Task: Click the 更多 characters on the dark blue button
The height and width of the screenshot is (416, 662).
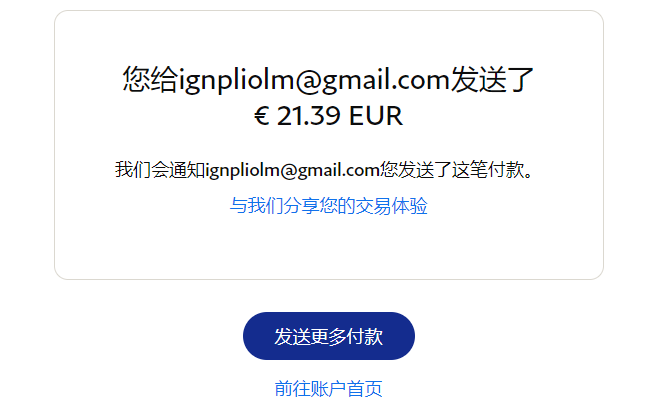Action: click(x=328, y=337)
